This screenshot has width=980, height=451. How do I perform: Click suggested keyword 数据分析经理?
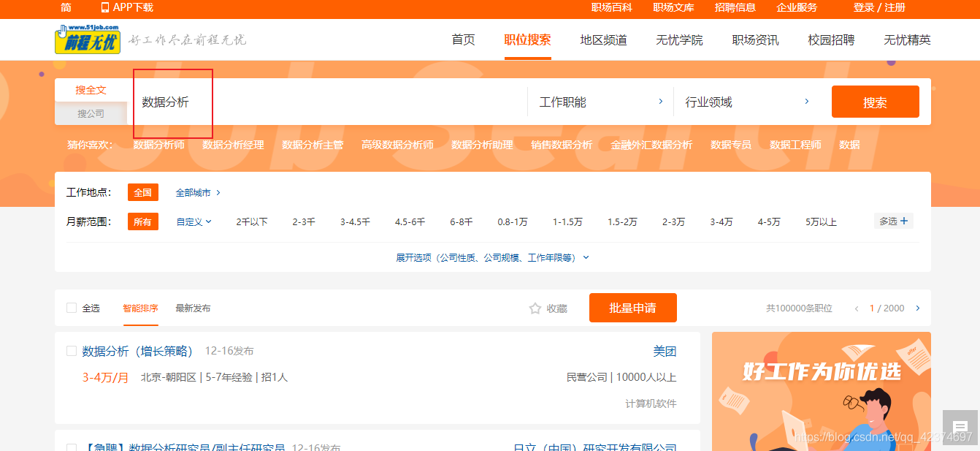tap(233, 145)
